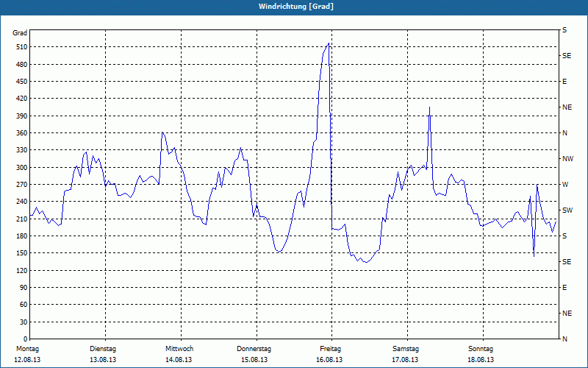Select the date 13.08.13
The image size is (588, 368).
point(103,360)
